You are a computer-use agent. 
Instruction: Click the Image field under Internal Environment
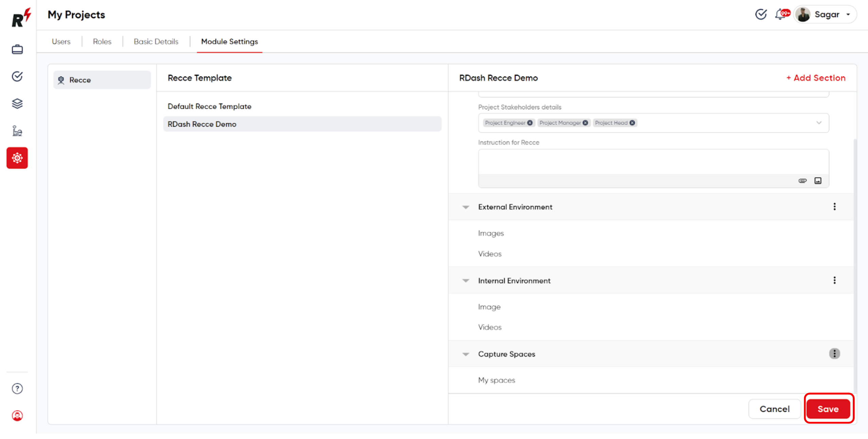pyautogui.click(x=489, y=307)
